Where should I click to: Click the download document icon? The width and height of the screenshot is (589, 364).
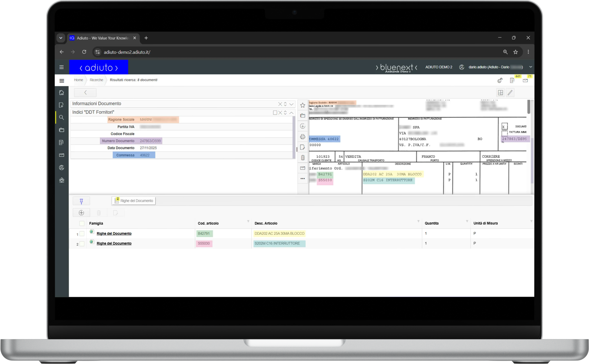[303, 126]
